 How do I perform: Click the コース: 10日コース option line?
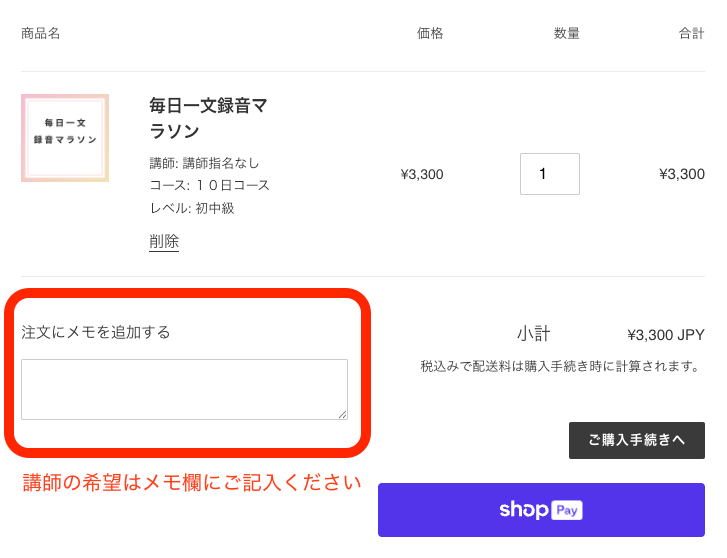(209, 186)
